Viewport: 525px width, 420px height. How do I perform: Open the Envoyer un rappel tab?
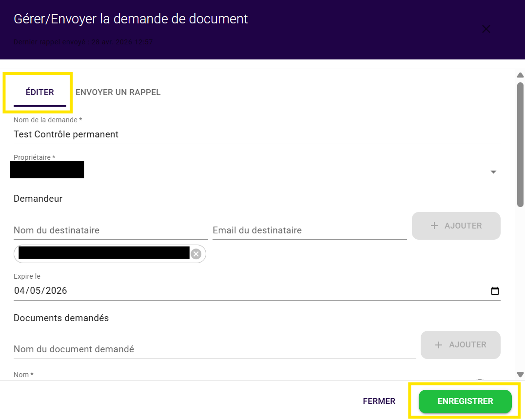tap(118, 93)
